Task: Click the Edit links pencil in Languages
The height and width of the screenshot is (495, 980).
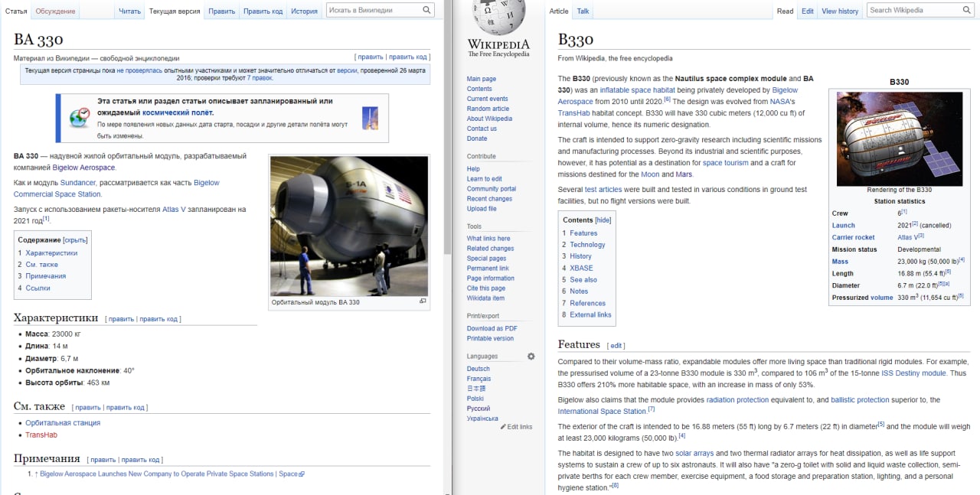Action: [x=504, y=427]
